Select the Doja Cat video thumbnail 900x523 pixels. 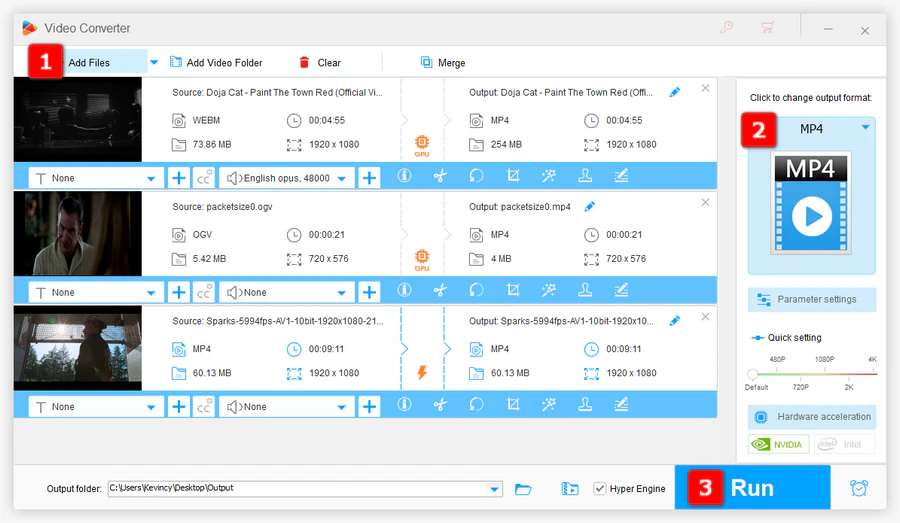tap(77, 119)
